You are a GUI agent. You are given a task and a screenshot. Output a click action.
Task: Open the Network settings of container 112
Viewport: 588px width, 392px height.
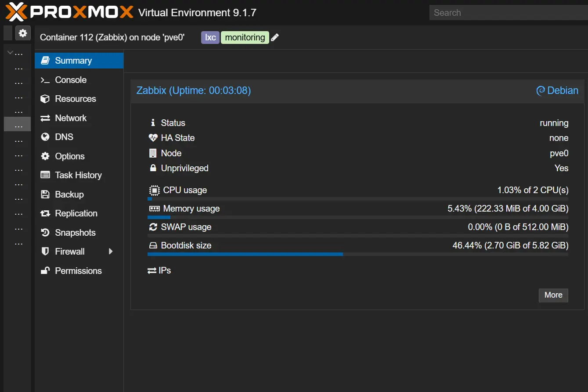coord(70,118)
